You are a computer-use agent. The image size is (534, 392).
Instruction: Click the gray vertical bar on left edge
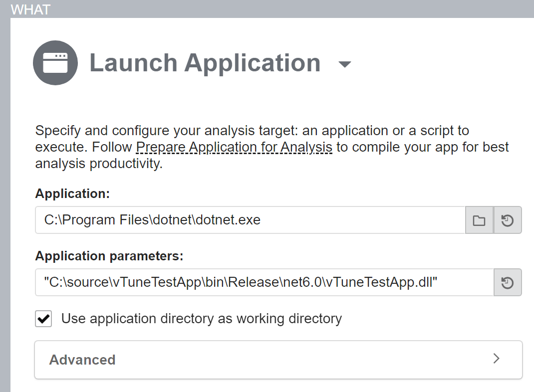5,199
